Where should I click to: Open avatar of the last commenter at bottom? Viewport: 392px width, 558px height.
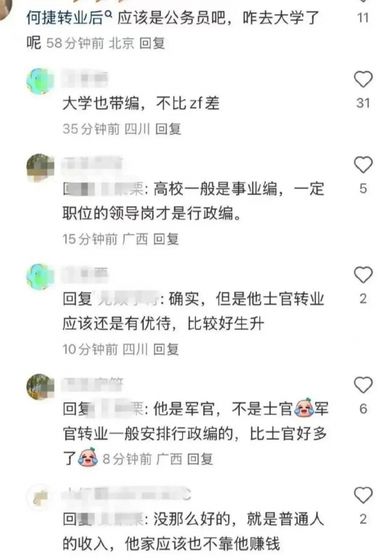(x=40, y=497)
